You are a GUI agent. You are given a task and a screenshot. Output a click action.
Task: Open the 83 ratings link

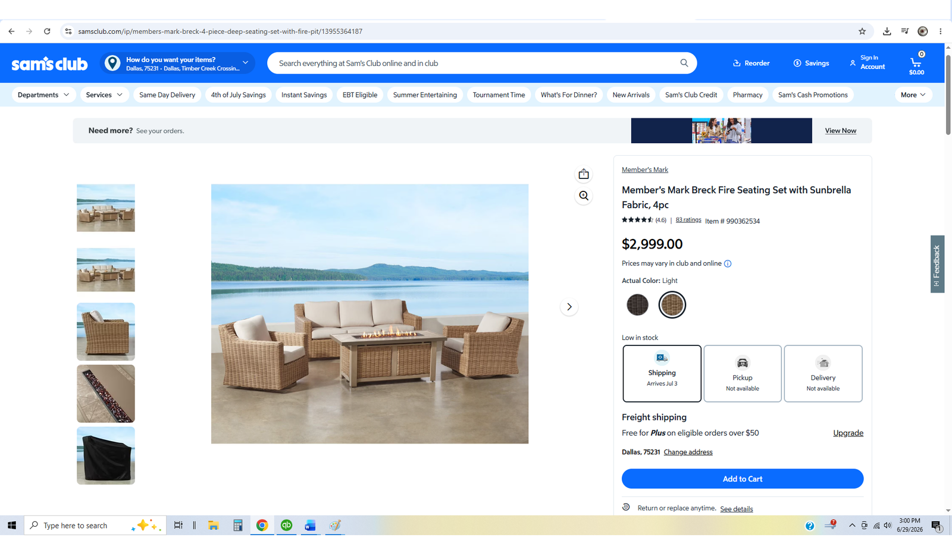pos(688,220)
